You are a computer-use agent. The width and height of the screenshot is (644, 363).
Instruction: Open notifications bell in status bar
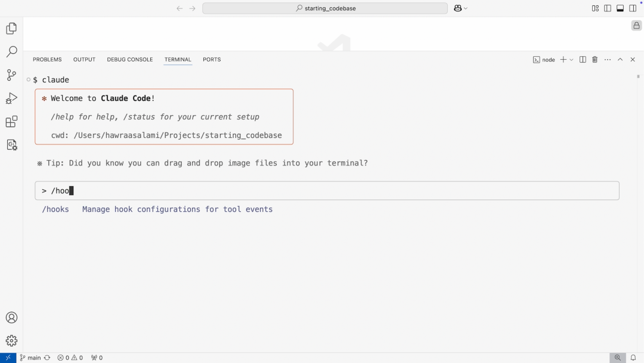click(633, 358)
